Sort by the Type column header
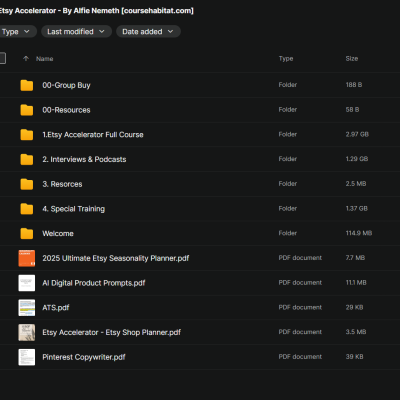The height and width of the screenshot is (400, 400). 286,59
